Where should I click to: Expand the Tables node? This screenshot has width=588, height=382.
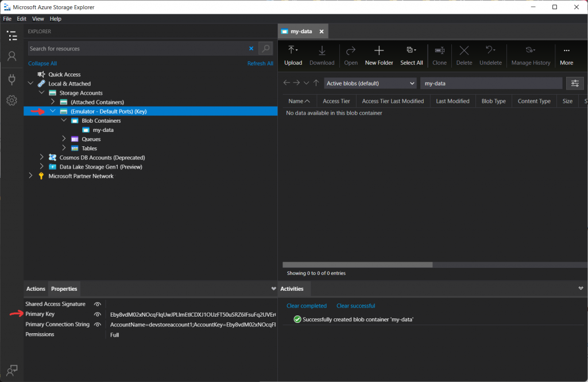click(64, 149)
